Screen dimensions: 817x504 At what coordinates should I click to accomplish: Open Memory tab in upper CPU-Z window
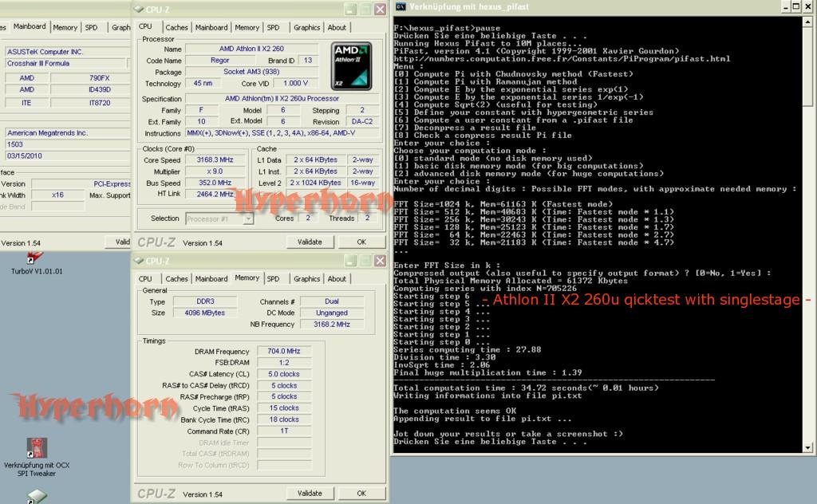pyautogui.click(x=247, y=27)
